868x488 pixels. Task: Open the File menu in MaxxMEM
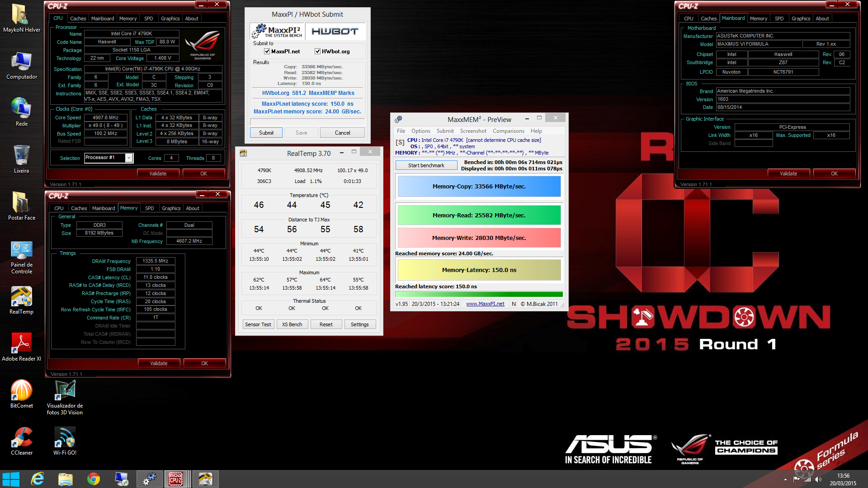401,131
